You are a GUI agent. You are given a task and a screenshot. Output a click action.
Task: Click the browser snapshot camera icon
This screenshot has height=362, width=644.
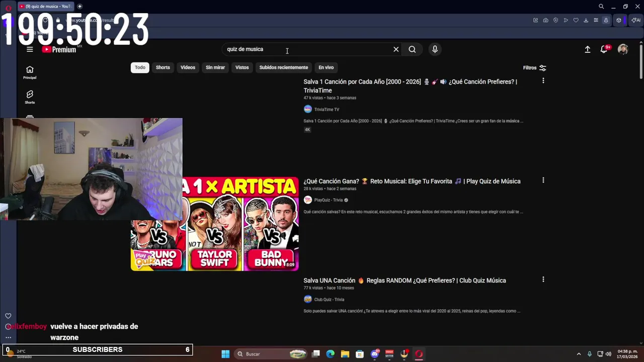pyautogui.click(x=545, y=20)
